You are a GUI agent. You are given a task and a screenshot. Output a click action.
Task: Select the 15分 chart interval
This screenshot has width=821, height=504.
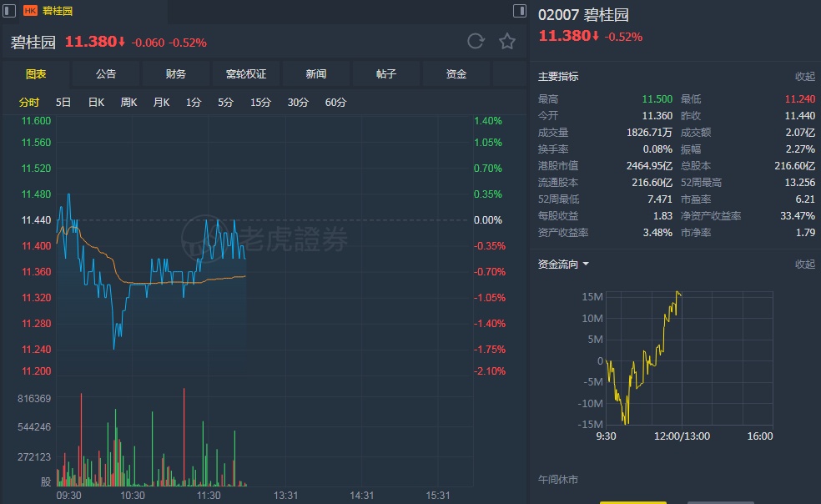coord(260,102)
